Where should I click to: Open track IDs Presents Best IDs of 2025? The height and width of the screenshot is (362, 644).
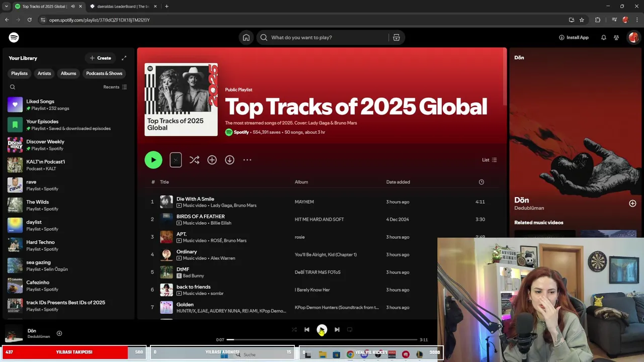coord(68,306)
